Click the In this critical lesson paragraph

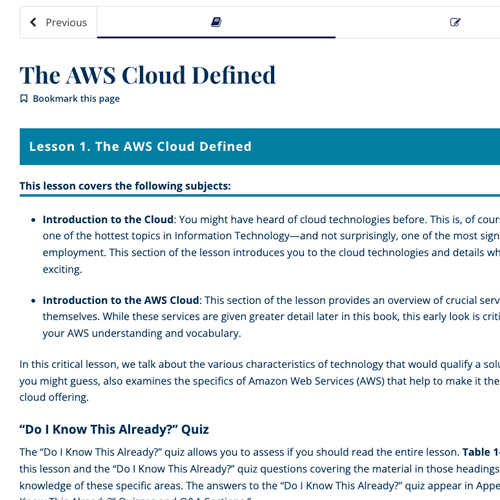(260, 381)
